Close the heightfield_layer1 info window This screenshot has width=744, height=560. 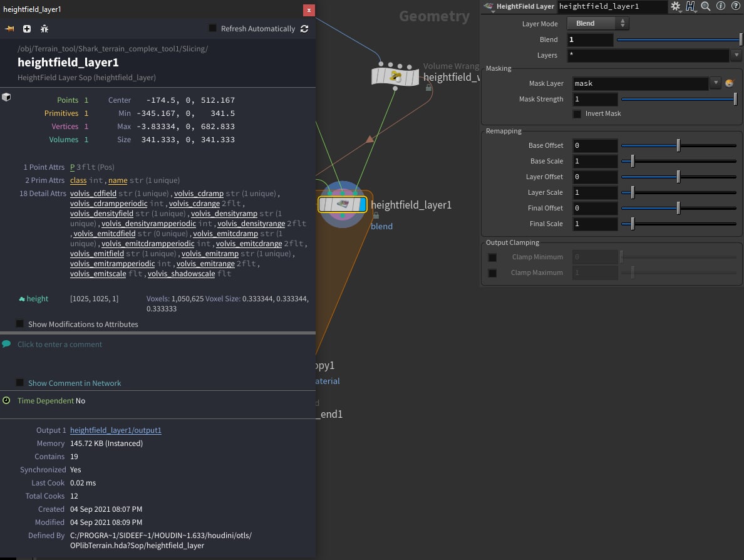tap(309, 10)
